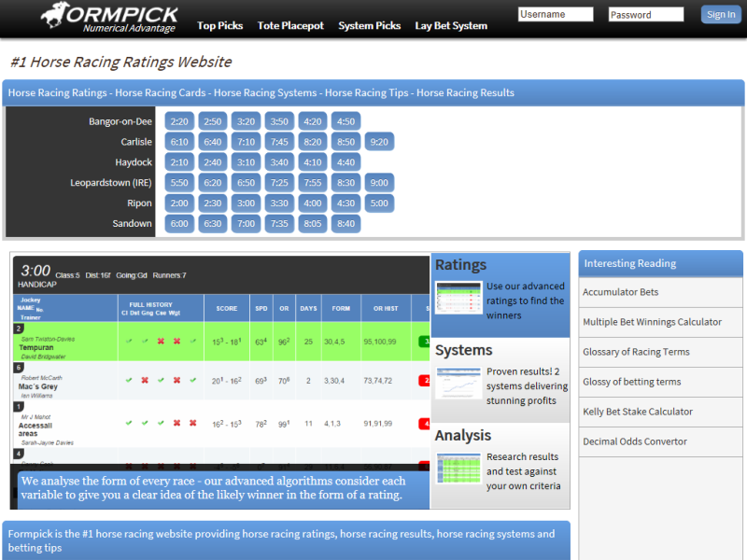The width and height of the screenshot is (747, 560).
Task: Open Carlisle 9:20 race card
Action: click(379, 142)
